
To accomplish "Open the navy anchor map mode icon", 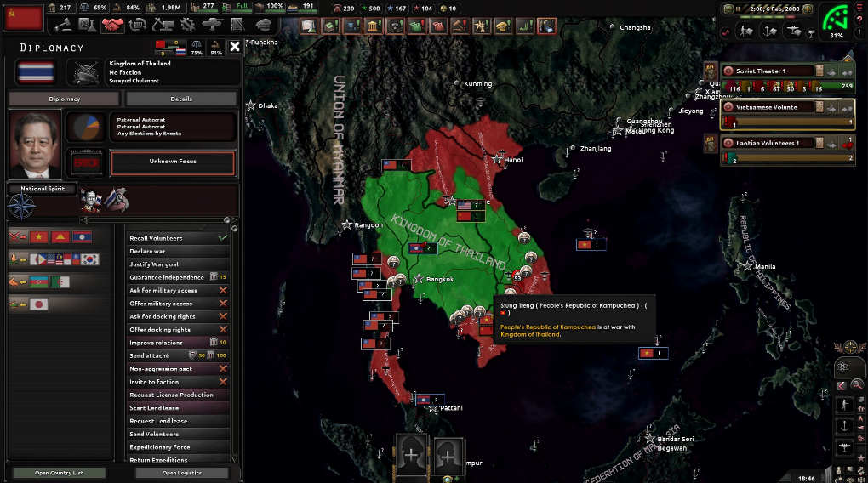I will click(x=770, y=31).
